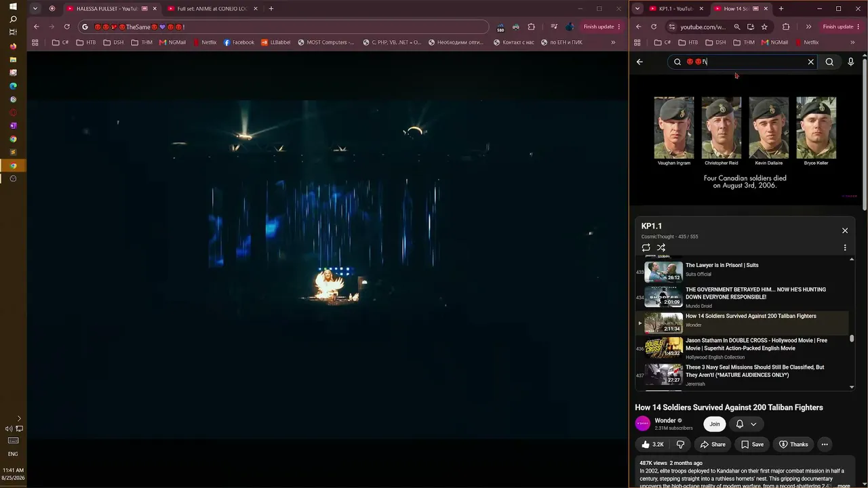Image resolution: width=868 pixels, height=488 pixels.
Task: Toggle shuffle for the KP1.1 playlist
Action: (x=661, y=248)
